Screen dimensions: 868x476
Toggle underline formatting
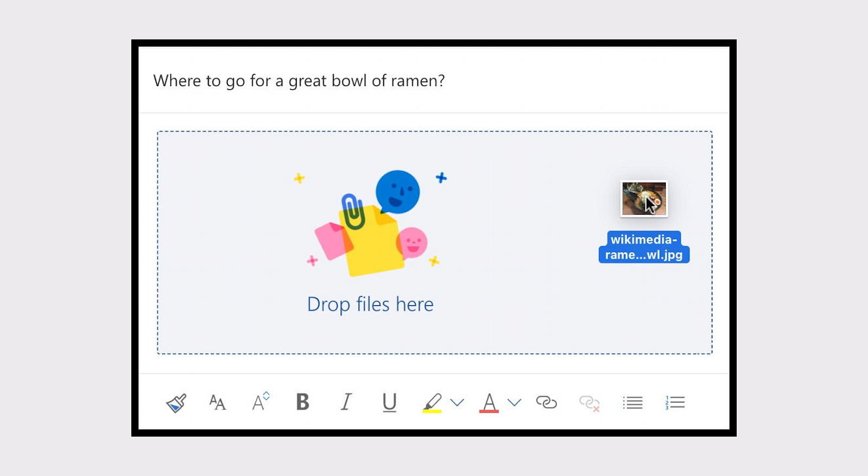coord(388,402)
